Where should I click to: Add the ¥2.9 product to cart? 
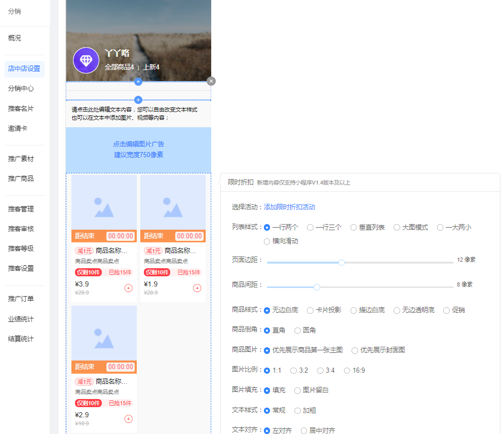[128, 419]
